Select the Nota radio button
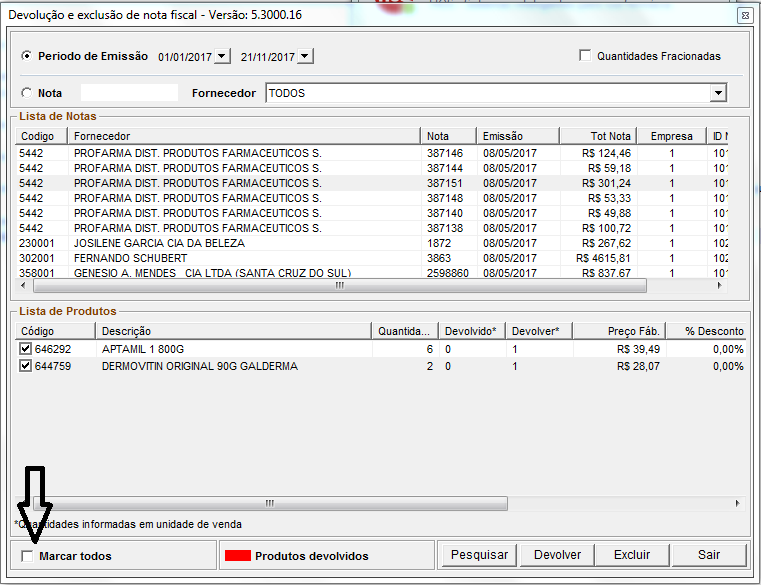The height and width of the screenshot is (585, 761). [x=27, y=93]
